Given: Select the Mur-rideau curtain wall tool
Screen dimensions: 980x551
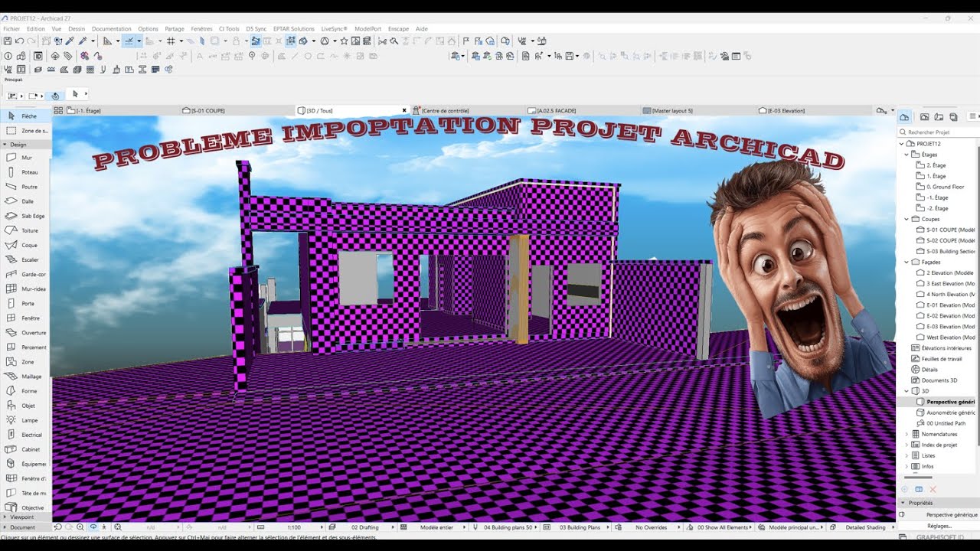Looking at the screenshot, I should (x=24, y=289).
